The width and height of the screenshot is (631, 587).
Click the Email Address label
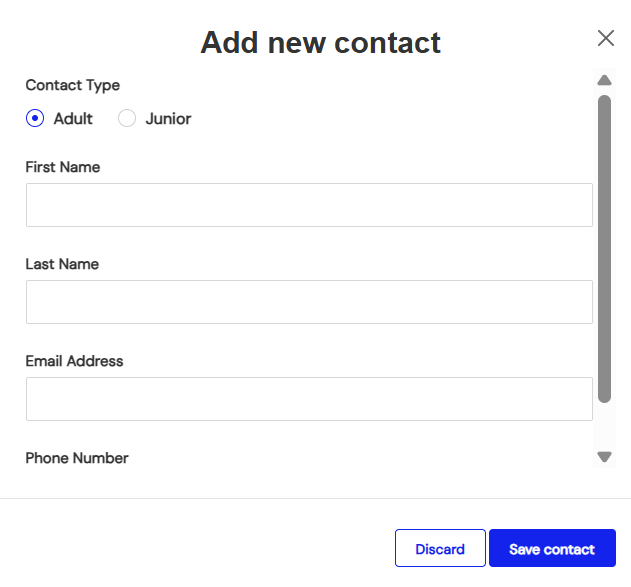click(74, 361)
